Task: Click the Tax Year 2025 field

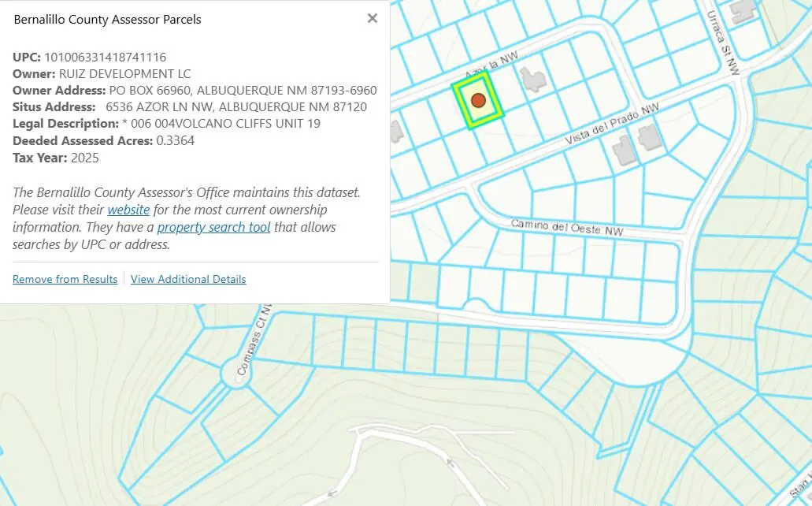Action: coord(84,158)
